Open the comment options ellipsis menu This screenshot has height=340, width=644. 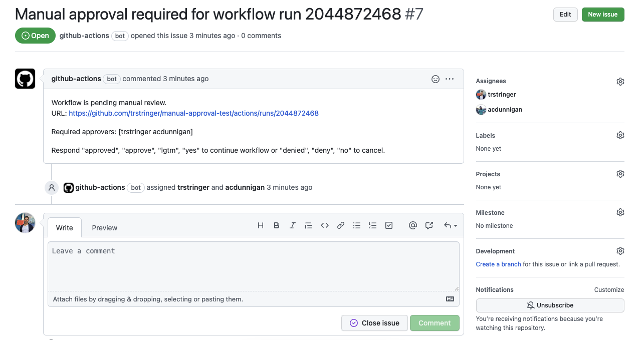click(x=450, y=79)
